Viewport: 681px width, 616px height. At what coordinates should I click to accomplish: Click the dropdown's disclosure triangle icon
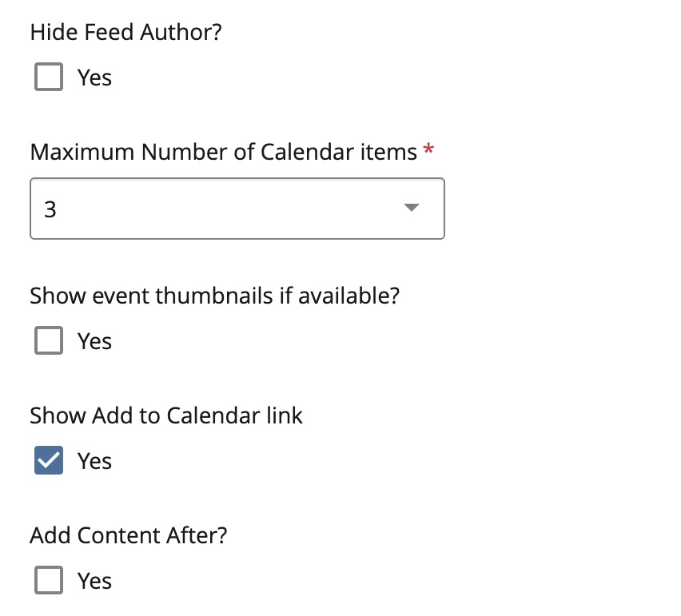click(x=410, y=209)
